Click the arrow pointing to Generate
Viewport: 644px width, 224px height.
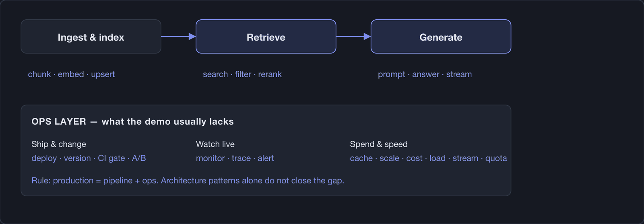353,37
